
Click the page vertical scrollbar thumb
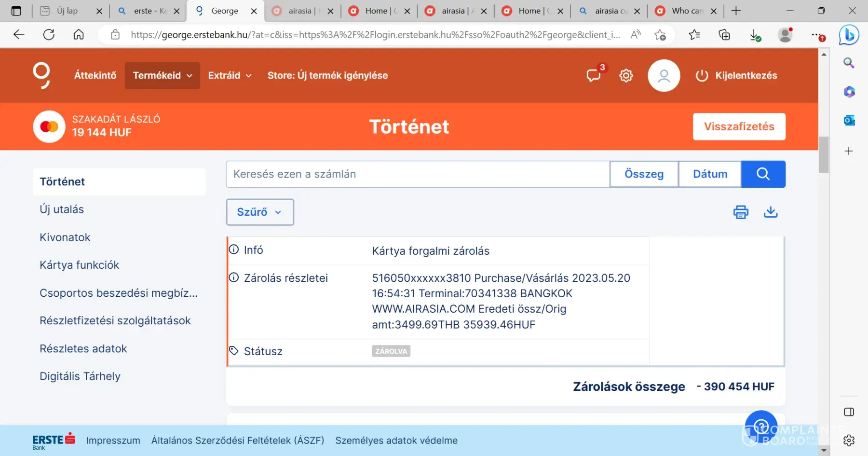824,154
